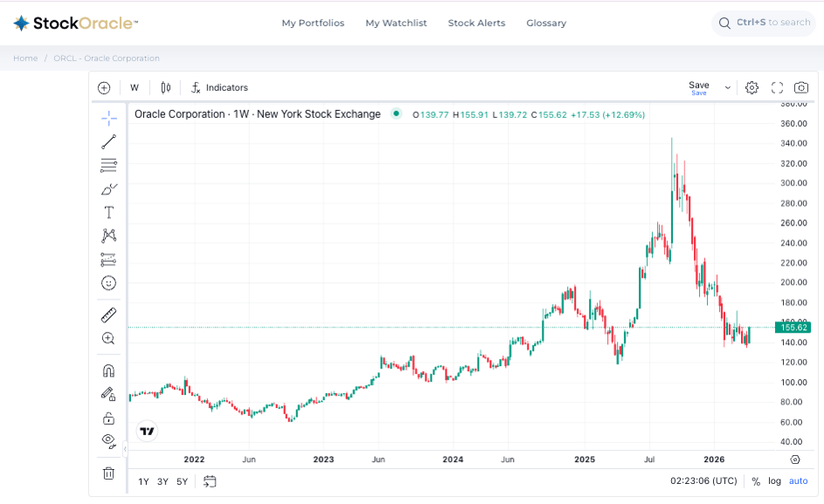Expand the dropdown arrow beside Save

727,87
